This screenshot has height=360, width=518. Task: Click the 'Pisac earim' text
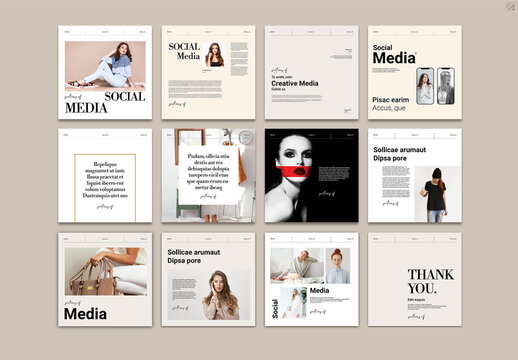[x=391, y=100]
